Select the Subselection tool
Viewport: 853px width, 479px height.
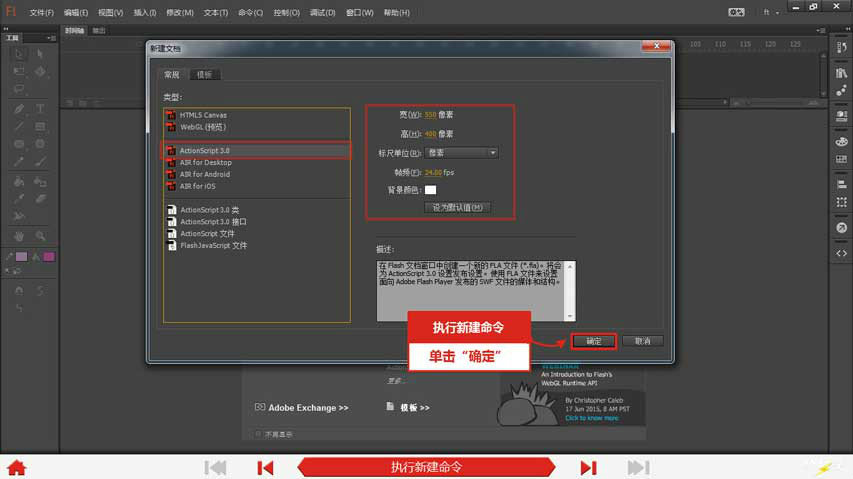40,54
